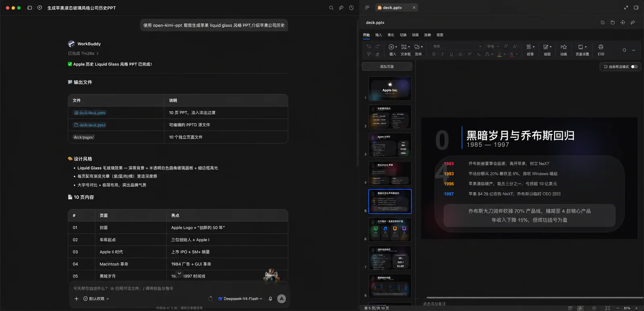
Task: Apply bold formatting
Action: click(433, 54)
